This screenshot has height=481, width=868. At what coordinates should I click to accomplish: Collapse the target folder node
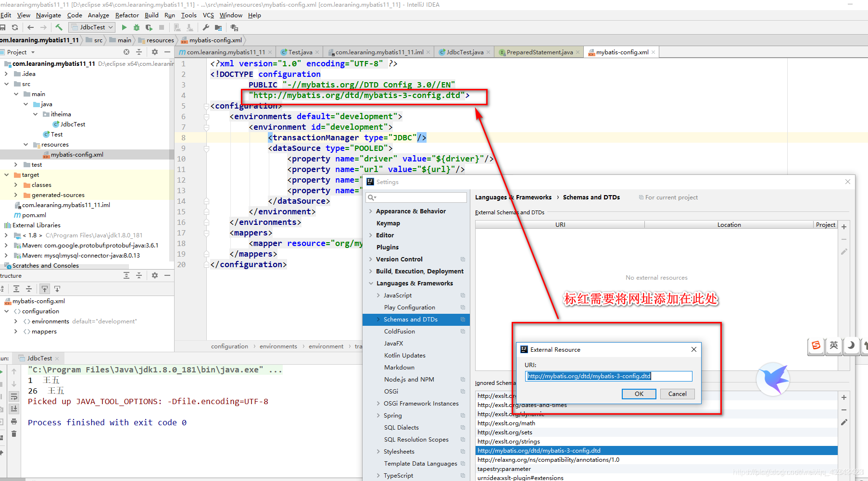pyautogui.click(x=6, y=175)
